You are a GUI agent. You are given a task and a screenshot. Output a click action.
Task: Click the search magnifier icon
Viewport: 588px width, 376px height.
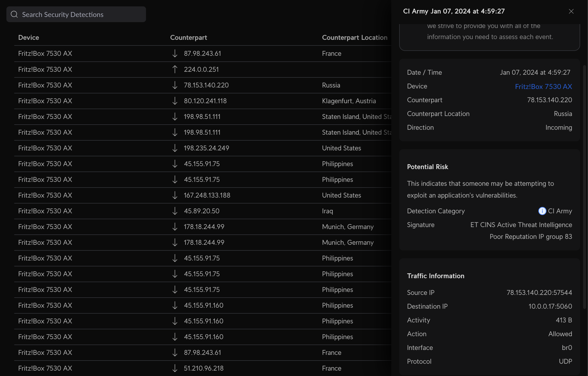(x=14, y=14)
